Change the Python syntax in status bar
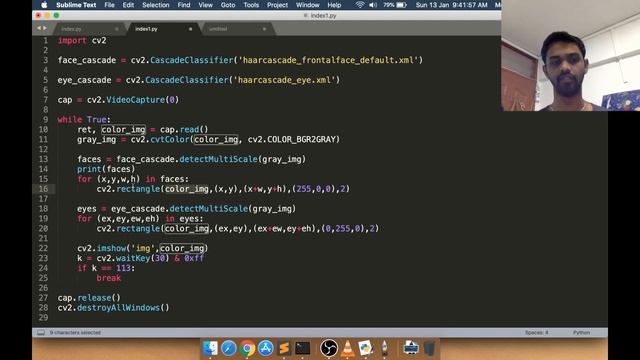Screen dimensions: 640x360 [x=581, y=333]
